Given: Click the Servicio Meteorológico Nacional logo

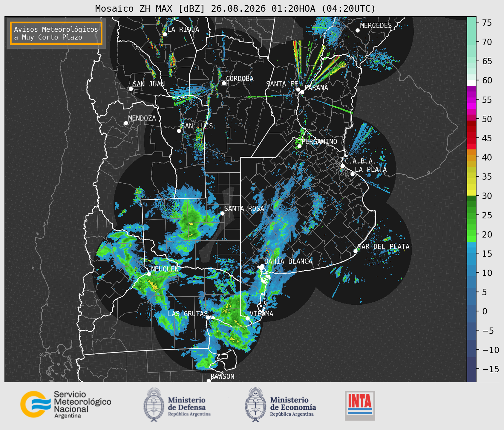Looking at the screenshot, I should (65, 404).
